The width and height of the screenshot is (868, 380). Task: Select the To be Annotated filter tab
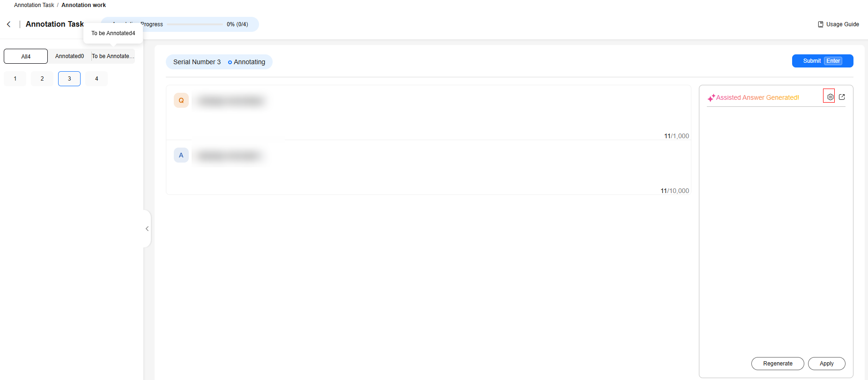(x=113, y=56)
